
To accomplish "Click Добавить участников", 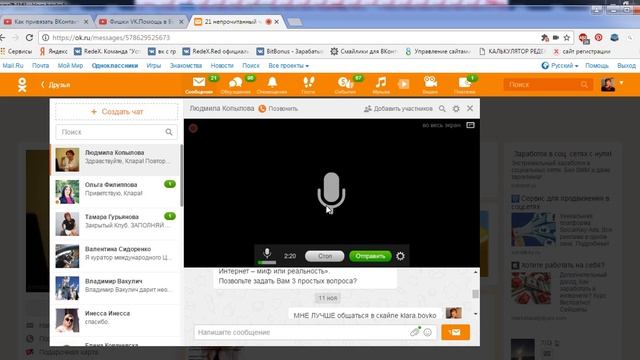I will pyautogui.click(x=398, y=109).
